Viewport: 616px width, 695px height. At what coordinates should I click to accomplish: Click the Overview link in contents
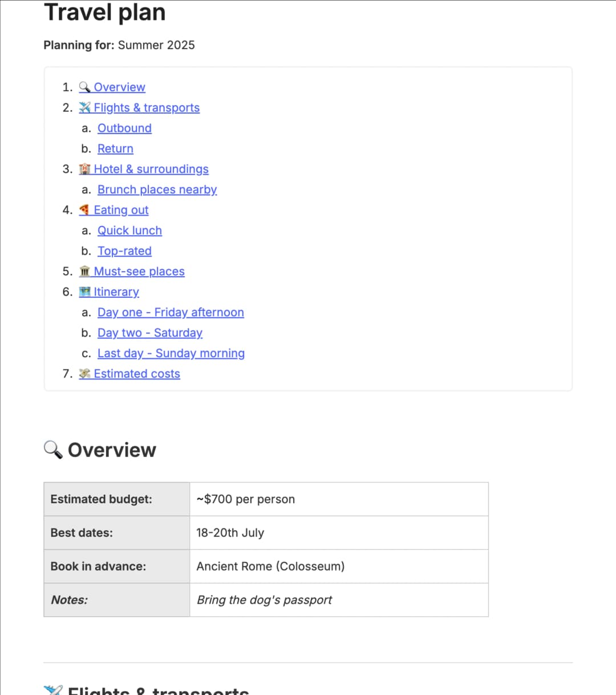point(119,87)
